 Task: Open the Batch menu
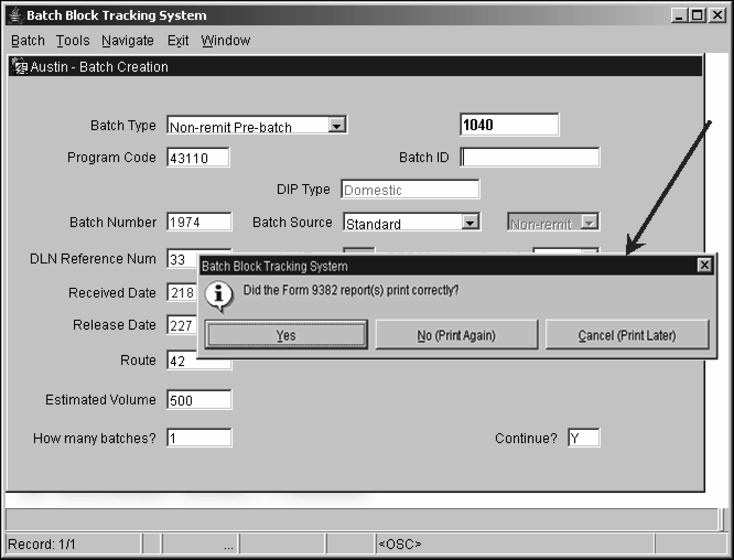(x=28, y=41)
